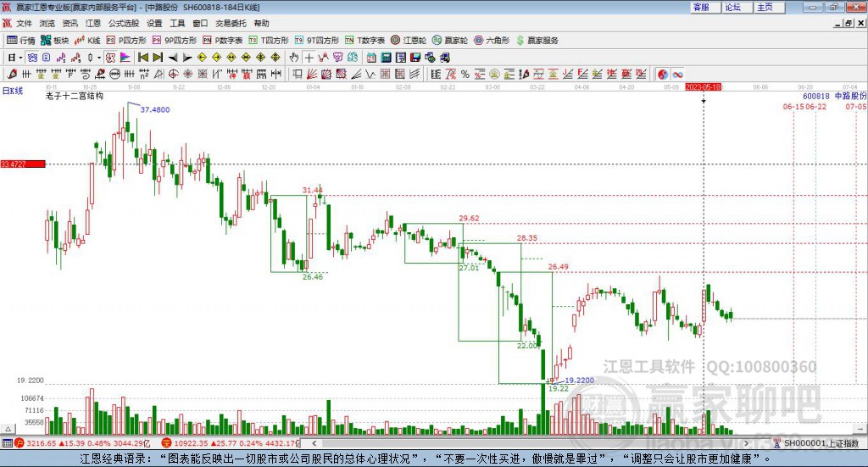
Task: Open the 窗口 menu
Action: (200, 23)
